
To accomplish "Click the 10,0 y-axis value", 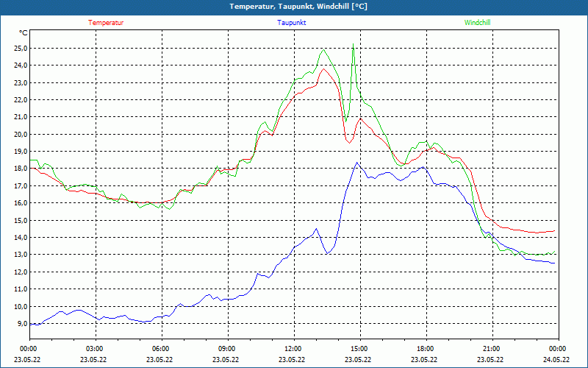I will 21,306.
